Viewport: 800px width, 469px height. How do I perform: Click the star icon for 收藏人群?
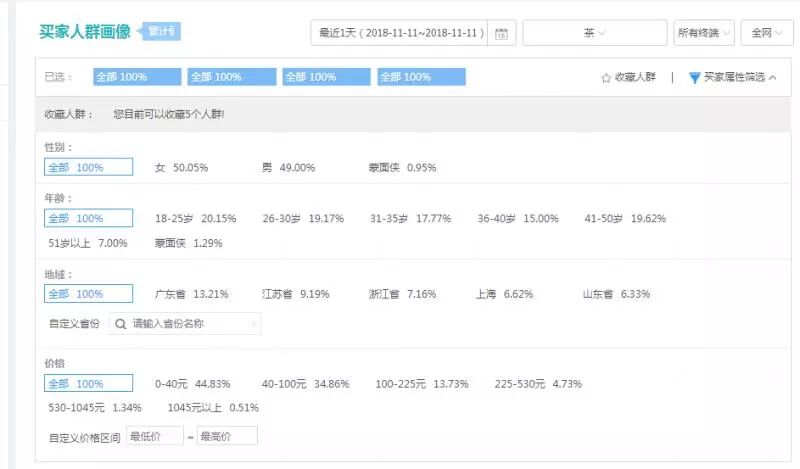(x=606, y=78)
